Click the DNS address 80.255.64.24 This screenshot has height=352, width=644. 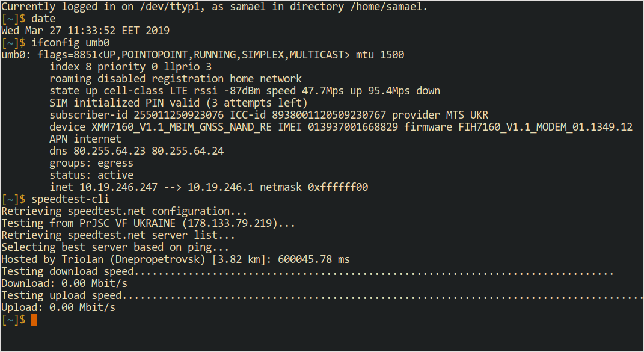click(x=188, y=151)
